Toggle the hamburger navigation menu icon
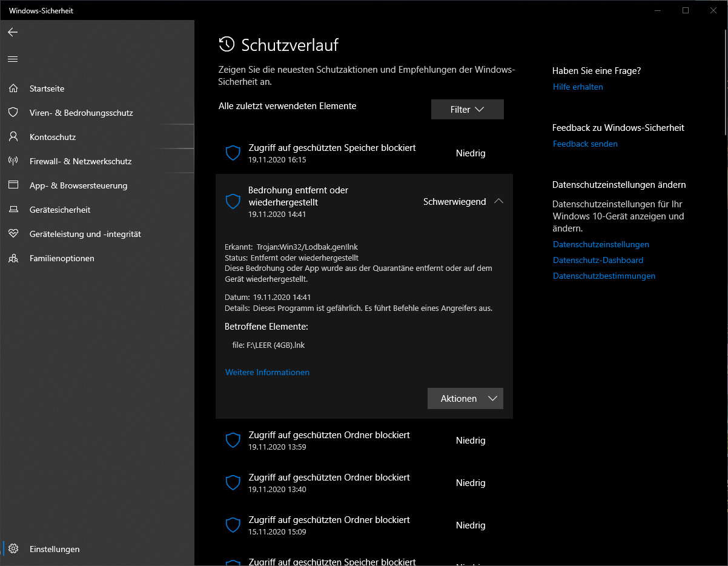This screenshot has width=728, height=566. [13, 59]
